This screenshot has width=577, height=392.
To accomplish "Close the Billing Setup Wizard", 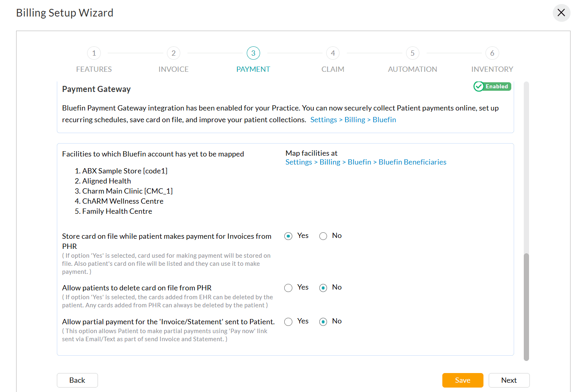I will tap(561, 13).
